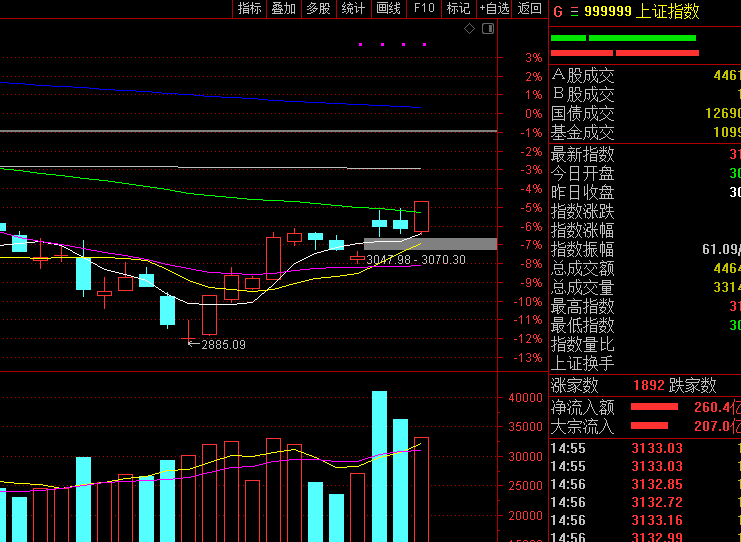Click the 国债成交 row label

583,113
